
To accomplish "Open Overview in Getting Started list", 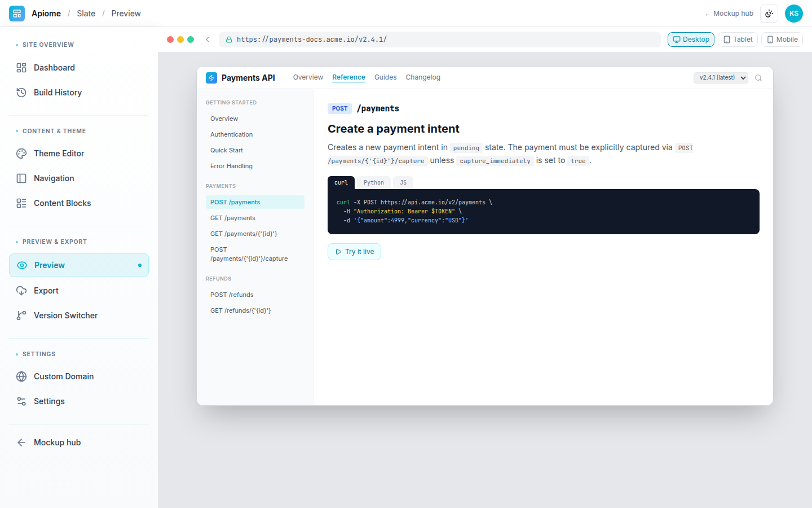I will coord(255,119).
